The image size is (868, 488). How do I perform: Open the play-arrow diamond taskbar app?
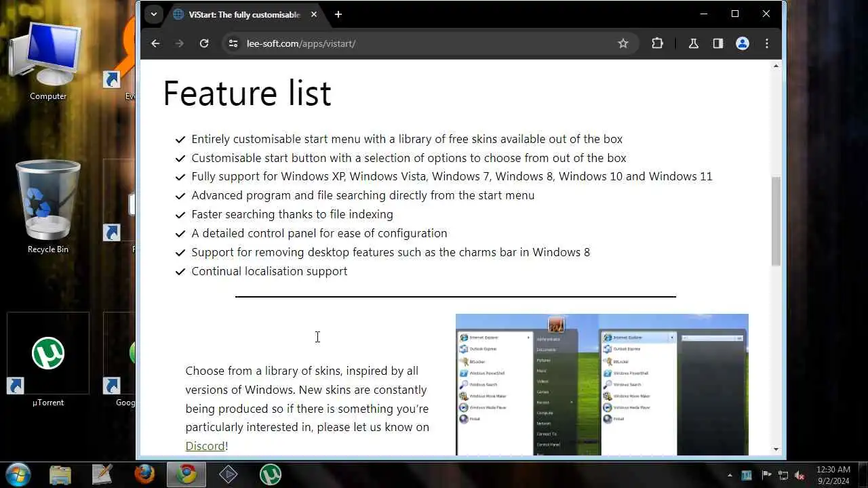229,474
